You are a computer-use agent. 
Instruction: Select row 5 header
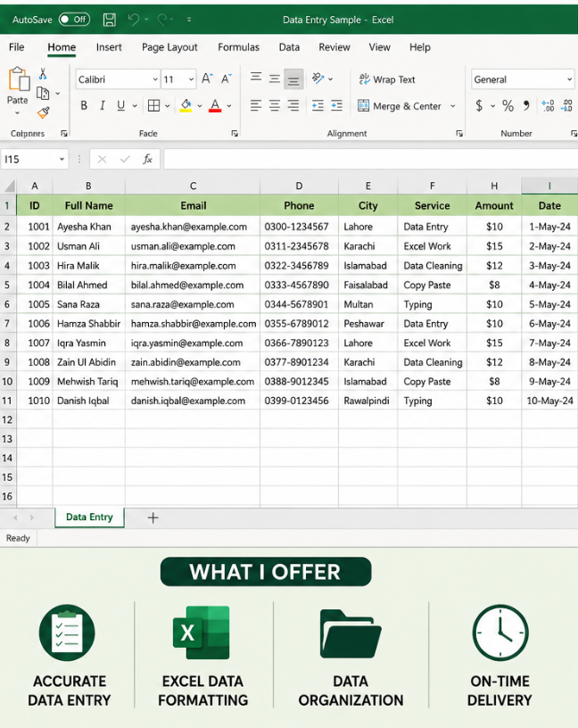coord(7,285)
